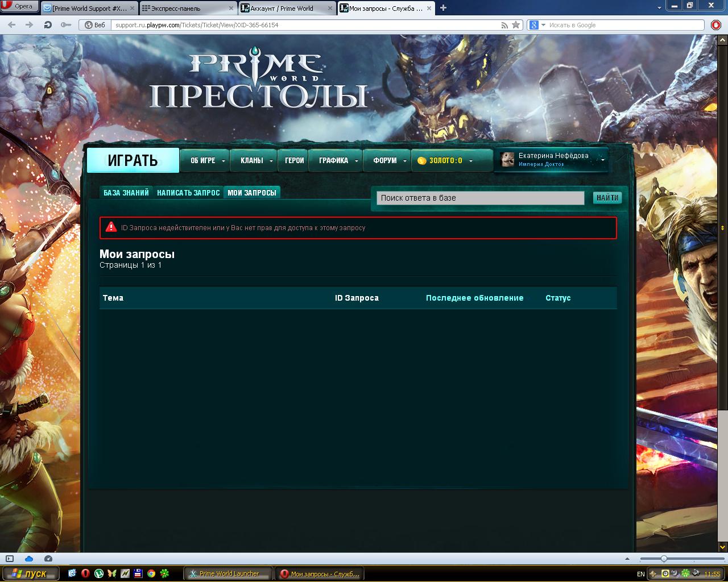Expand the user account dropdown arrow
Screen dimensions: 728x582
(603, 160)
